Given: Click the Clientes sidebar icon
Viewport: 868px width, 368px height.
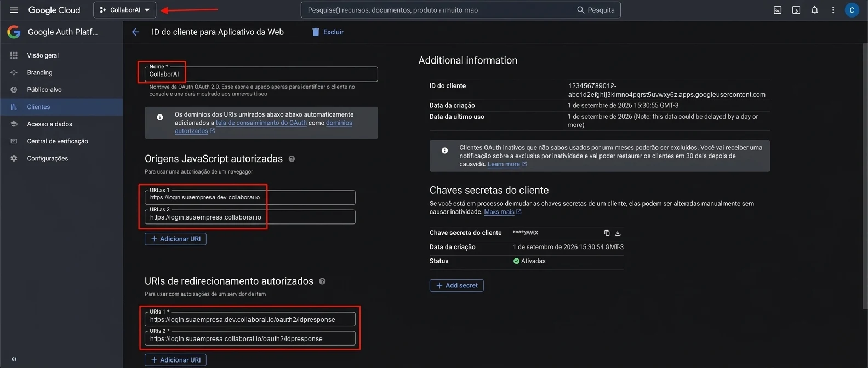Looking at the screenshot, I should [14, 107].
